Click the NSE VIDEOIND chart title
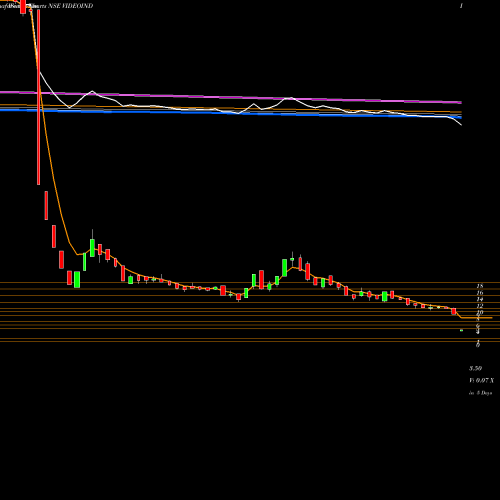The height and width of the screenshot is (500, 500). (71, 6)
